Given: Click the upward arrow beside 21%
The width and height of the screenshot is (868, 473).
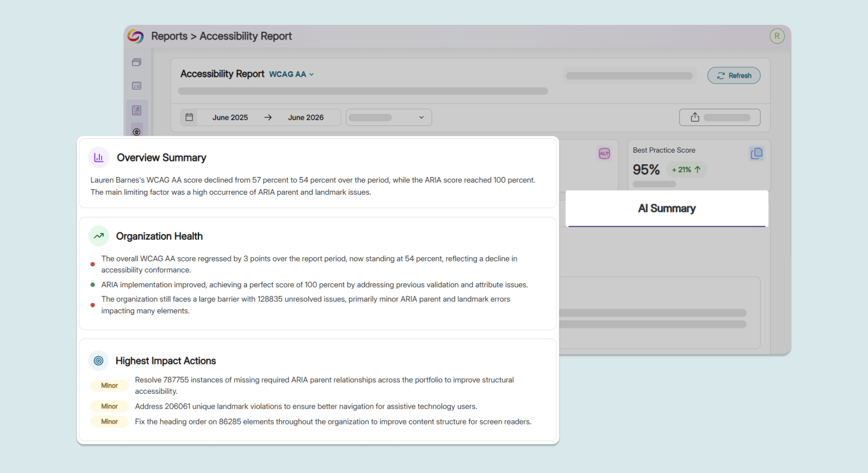Looking at the screenshot, I should click(697, 169).
